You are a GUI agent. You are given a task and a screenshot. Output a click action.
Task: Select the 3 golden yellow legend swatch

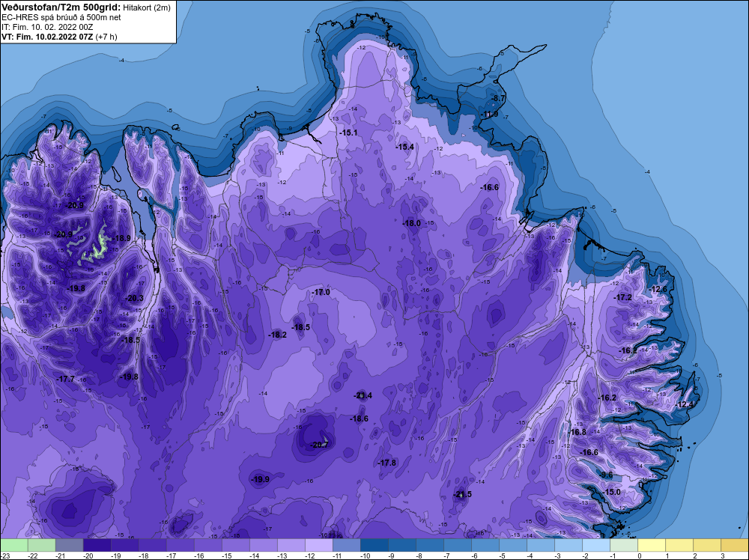[734, 545]
